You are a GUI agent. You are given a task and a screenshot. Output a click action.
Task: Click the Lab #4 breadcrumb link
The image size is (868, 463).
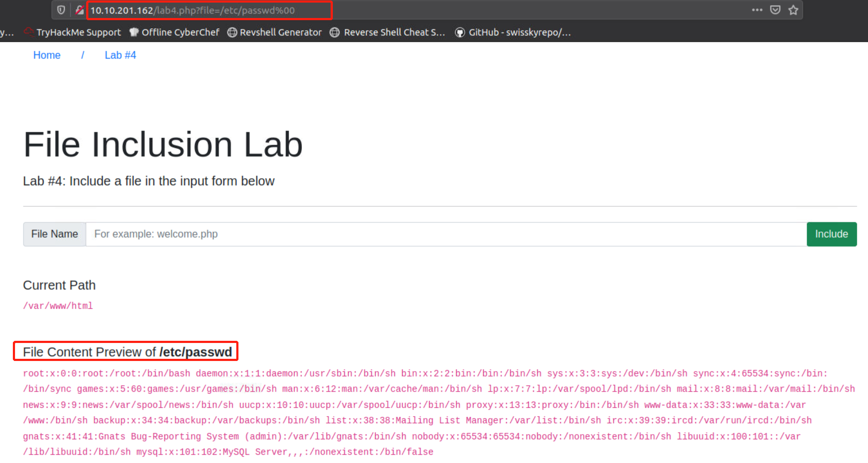click(120, 55)
